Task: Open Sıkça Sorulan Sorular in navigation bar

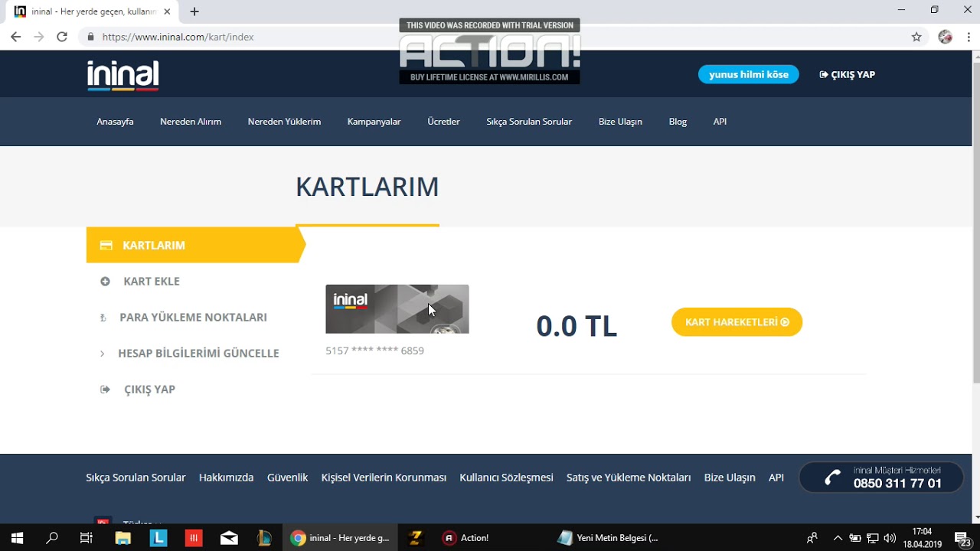Action: (x=529, y=122)
